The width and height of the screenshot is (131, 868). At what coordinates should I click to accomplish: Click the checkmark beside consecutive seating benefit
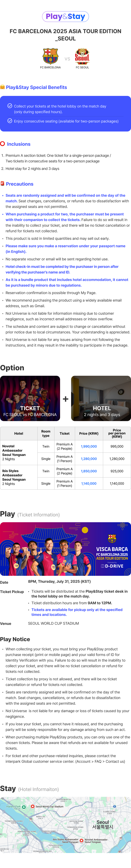[10, 121]
